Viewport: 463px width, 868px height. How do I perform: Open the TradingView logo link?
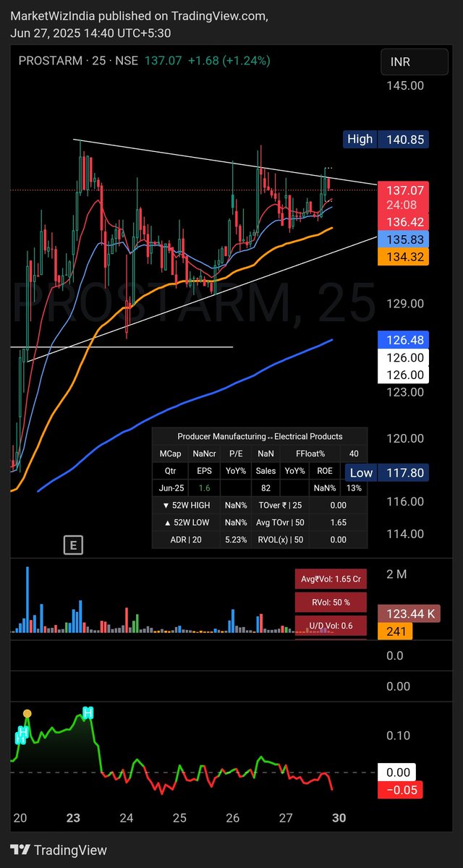click(x=59, y=851)
